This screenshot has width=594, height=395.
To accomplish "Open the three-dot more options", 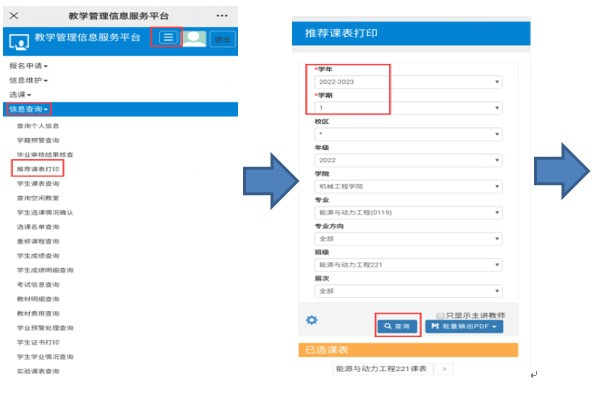I will pos(222,16).
